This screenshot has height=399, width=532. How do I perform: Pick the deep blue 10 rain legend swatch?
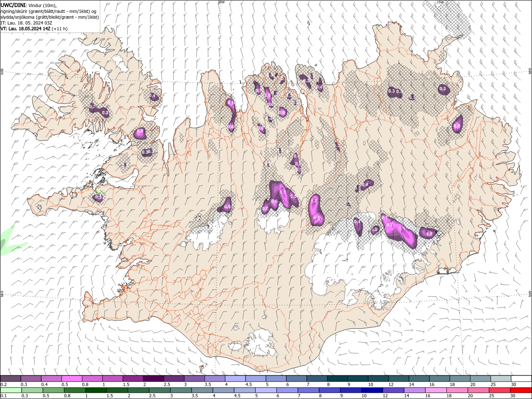[372, 390]
